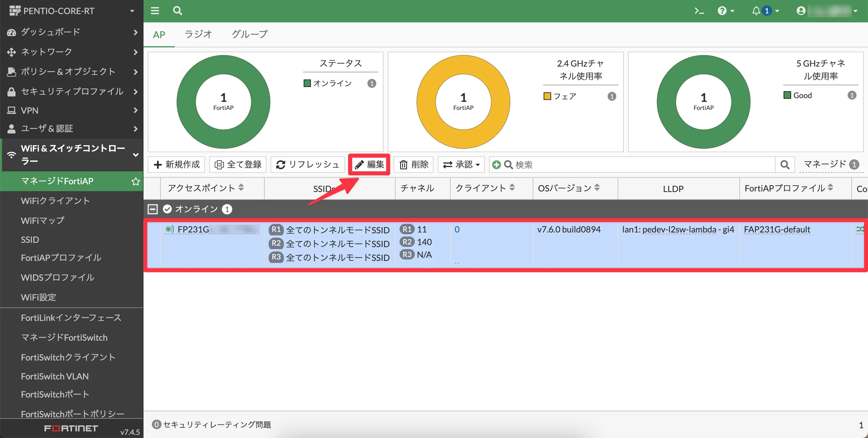Screen dimensions: 868x438
Task: Click the Good green legend swatch
Action: (787, 95)
